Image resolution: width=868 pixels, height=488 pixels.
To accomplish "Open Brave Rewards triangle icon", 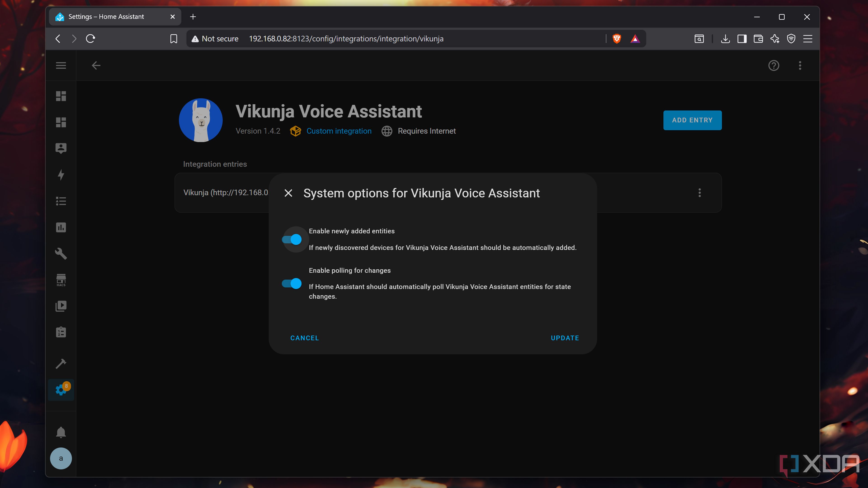I will 635,39.
